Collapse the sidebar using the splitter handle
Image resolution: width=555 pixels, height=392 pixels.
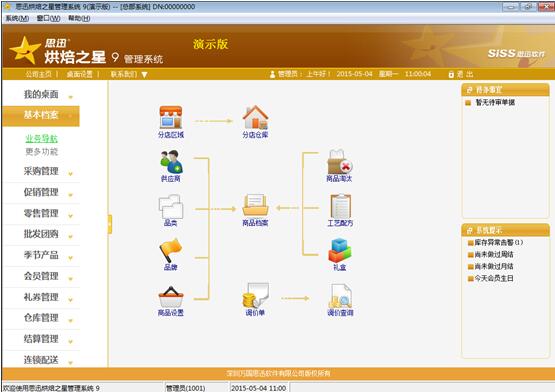pyautogui.click(x=110, y=224)
